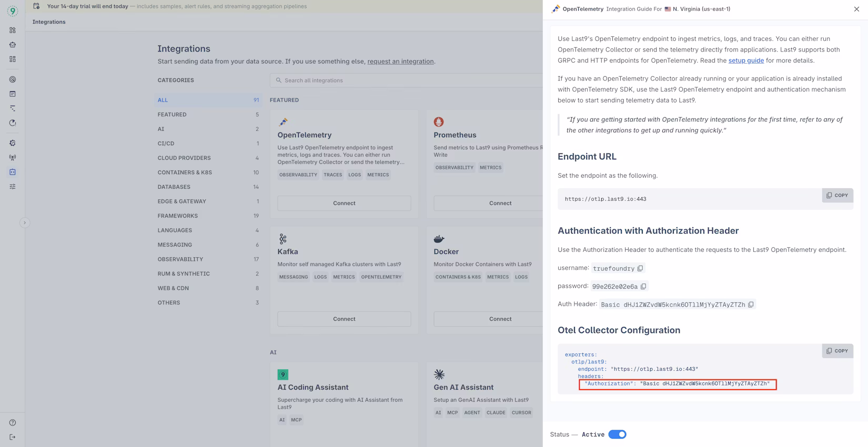
Task: Copy the username truefoundry via its icon
Action: [x=640, y=268]
